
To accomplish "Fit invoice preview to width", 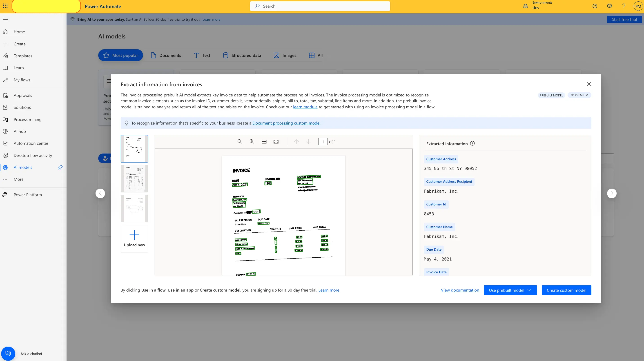I will [x=264, y=141].
